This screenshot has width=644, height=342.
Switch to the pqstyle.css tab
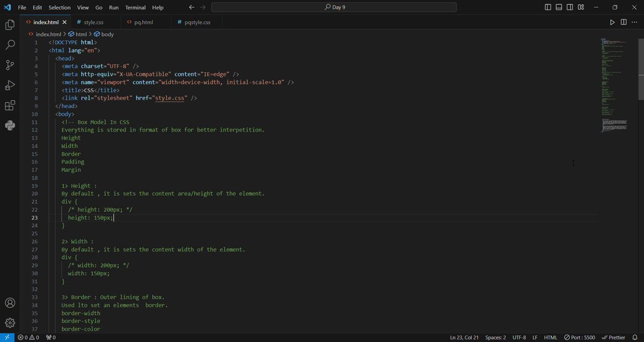[x=196, y=23]
